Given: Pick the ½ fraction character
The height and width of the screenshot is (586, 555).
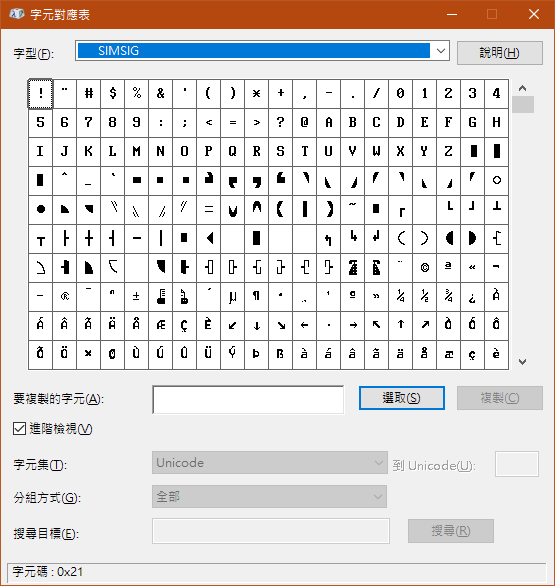Looking at the screenshot, I should pyautogui.click(x=424, y=297).
